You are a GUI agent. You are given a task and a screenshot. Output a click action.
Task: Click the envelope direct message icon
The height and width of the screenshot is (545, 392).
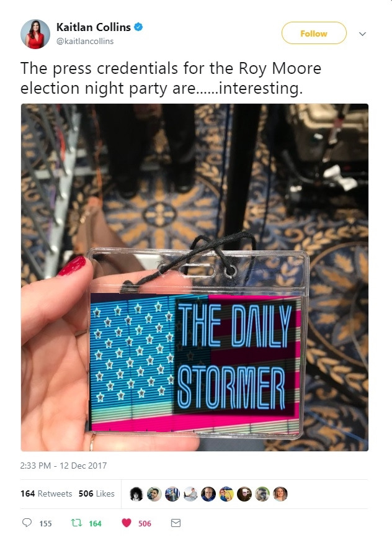[176, 523]
